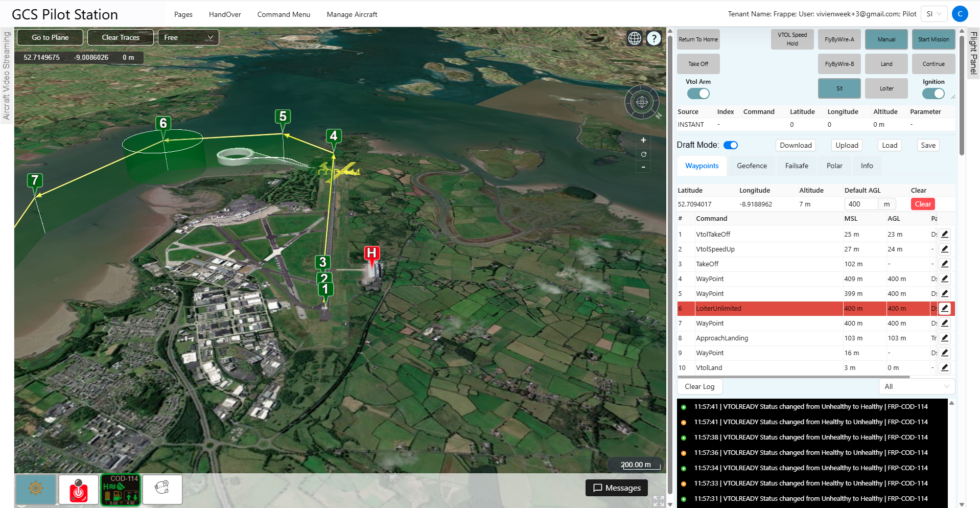Open the All log filter dropdown
The height and width of the screenshot is (508, 980).
916,386
